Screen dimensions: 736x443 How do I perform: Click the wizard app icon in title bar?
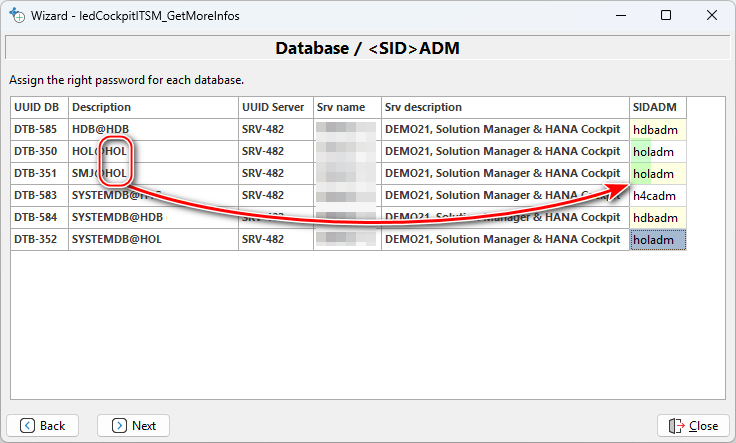click(17, 16)
